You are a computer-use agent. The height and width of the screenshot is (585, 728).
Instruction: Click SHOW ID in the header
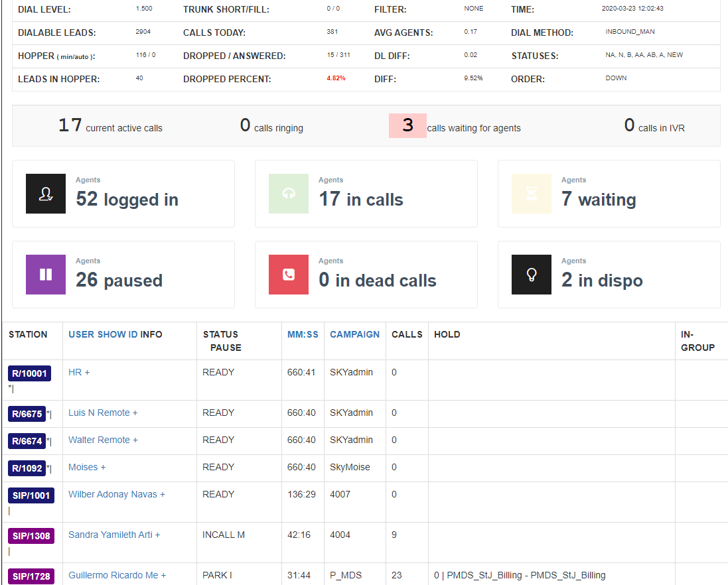tap(117, 334)
